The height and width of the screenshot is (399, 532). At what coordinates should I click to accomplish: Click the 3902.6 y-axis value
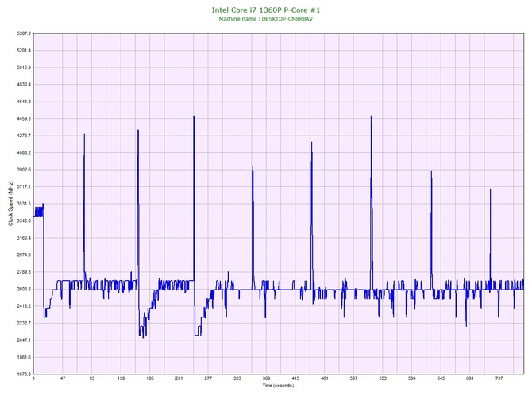(24, 170)
